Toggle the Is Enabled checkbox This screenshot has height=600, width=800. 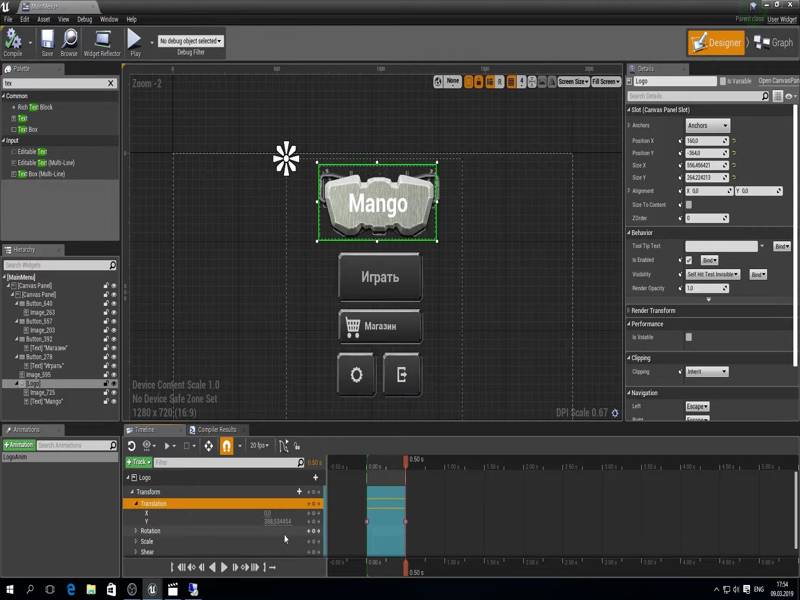pos(688,260)
